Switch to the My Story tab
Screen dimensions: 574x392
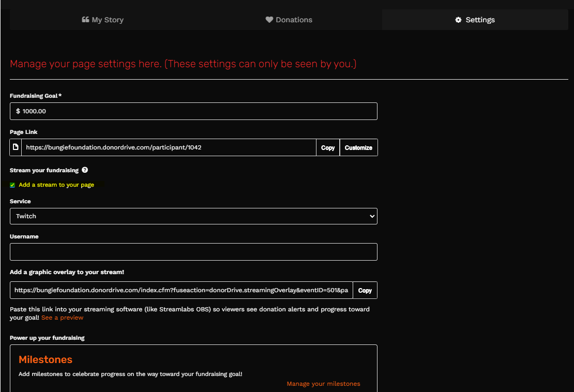[103, 20]
